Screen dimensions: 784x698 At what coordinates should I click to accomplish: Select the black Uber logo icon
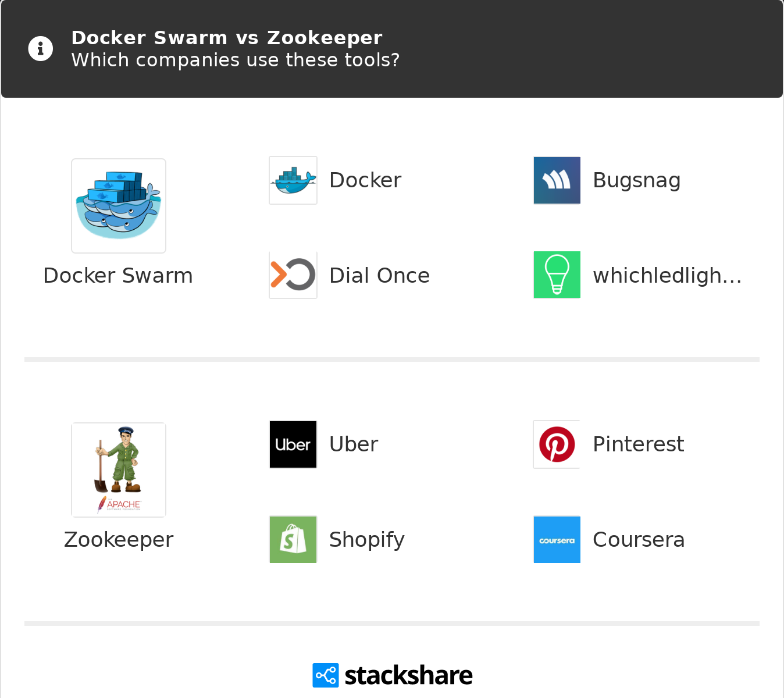coord(293,444)
